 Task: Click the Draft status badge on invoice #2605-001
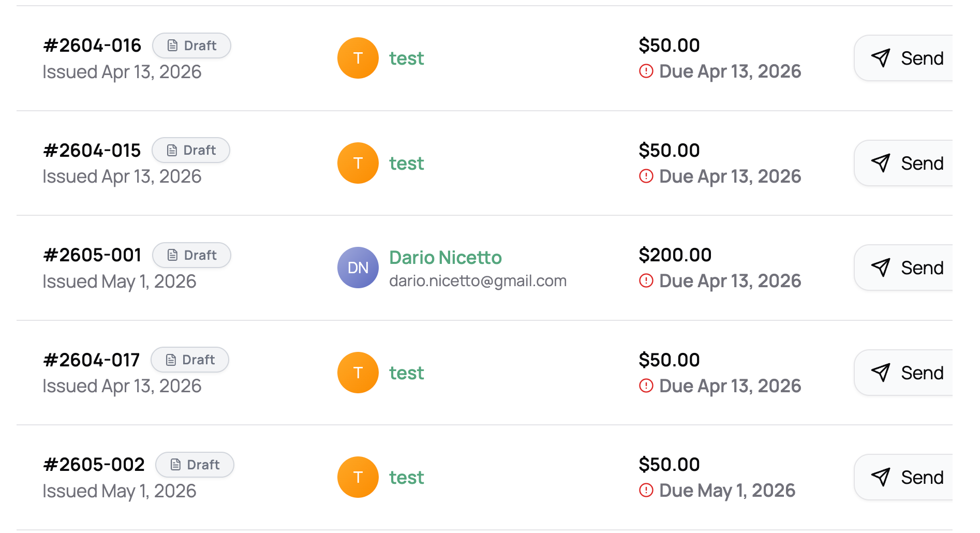tap(191, 255)
